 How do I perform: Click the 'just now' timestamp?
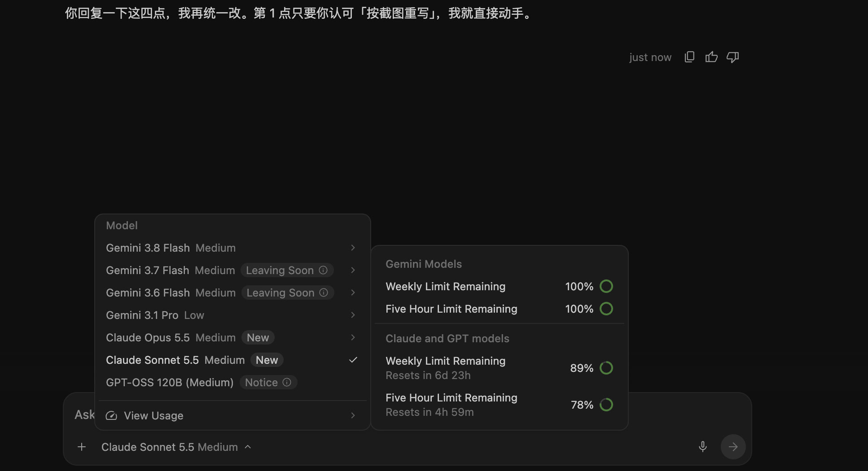point(650,57)
